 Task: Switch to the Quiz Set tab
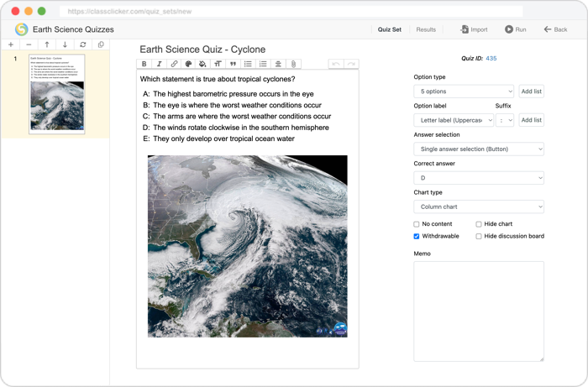tap(389, 29)
